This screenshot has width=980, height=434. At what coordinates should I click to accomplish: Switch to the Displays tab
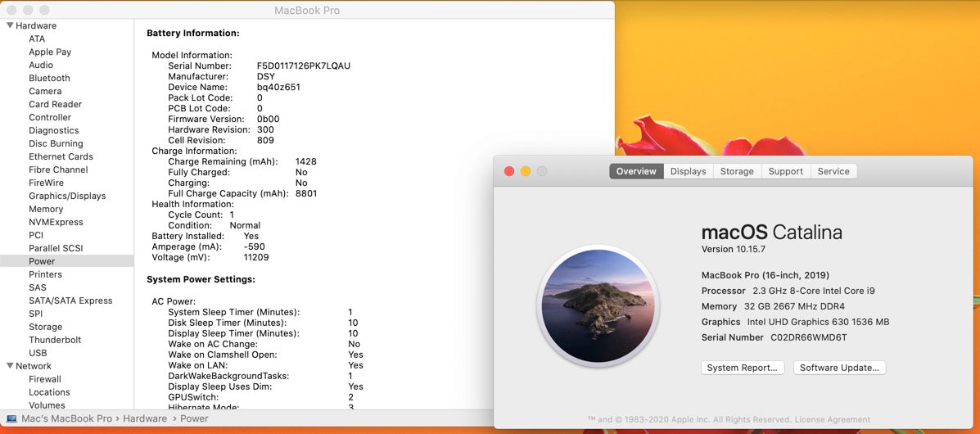click(x=688, y=171)
